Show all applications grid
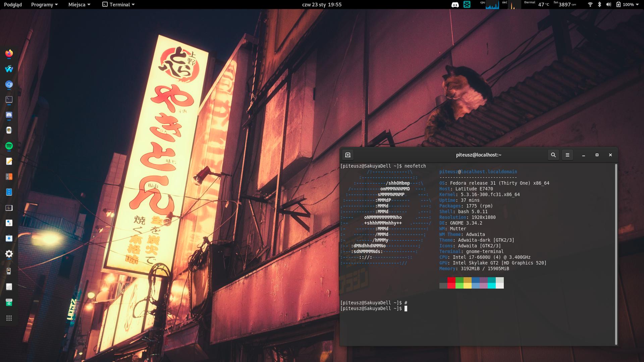644x362 pixels. point(9,318)
